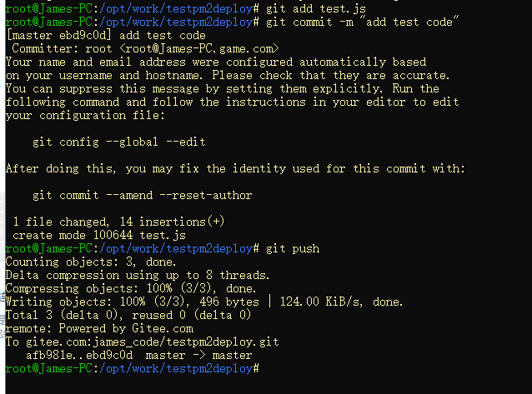Click the 'git push' command text
Screen dimensions: 532x394
(293, 248)
